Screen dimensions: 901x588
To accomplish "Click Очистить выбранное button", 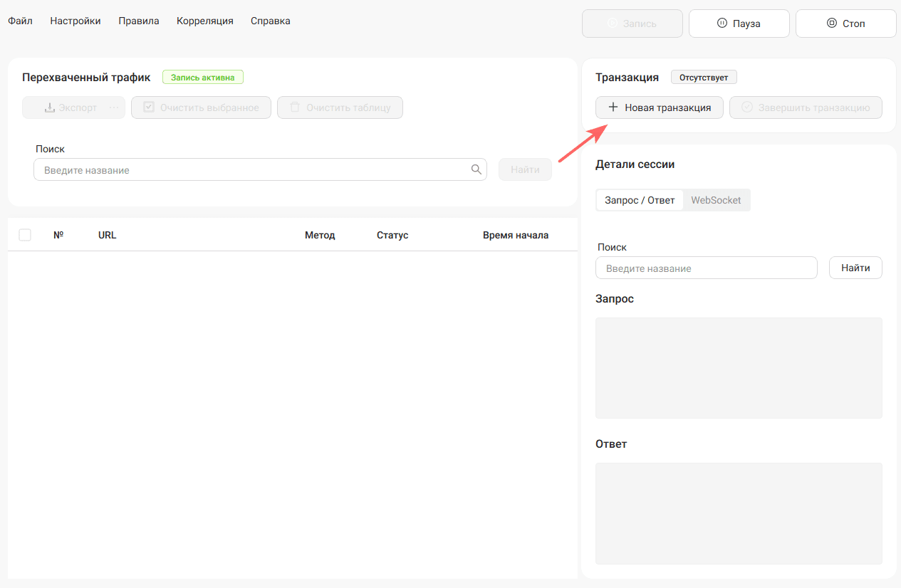I will coord(201,107).
